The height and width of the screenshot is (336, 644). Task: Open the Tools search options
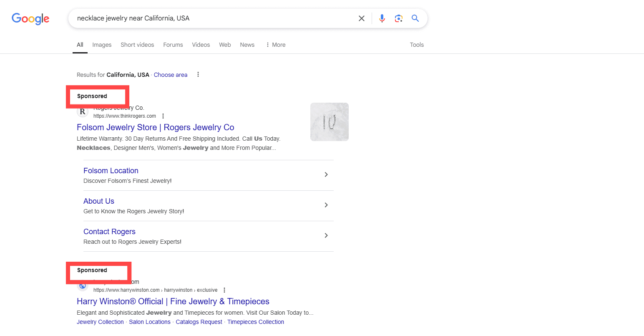click(x=416, y=45)
